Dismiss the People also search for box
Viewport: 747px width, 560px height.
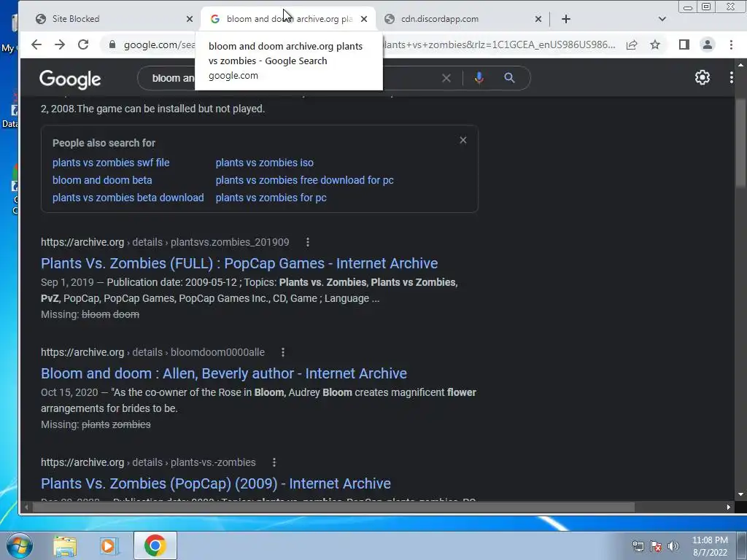tap(463, 140)
